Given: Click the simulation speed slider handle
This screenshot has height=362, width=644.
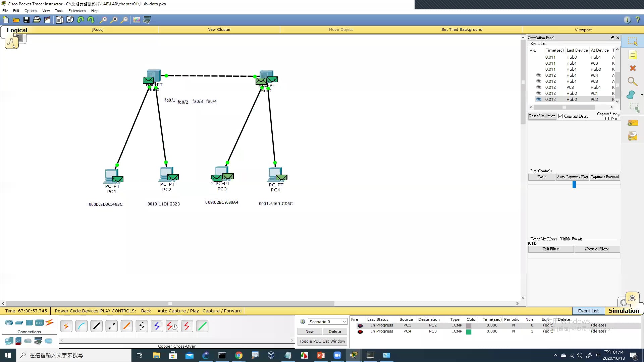Looking at the screenshot, I should pyautogui.click(x=574, y=185).
